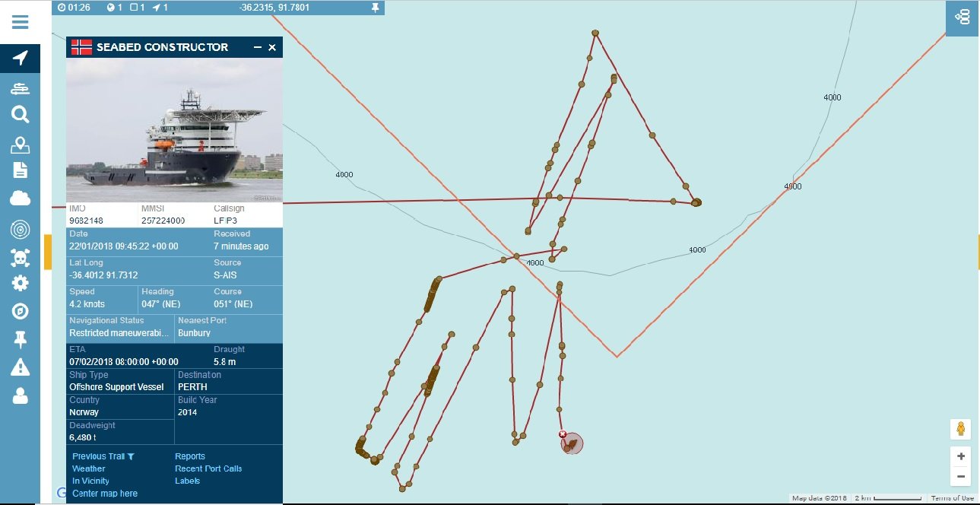Click the ship type Offshore Support Vessel

pos(116,387)
